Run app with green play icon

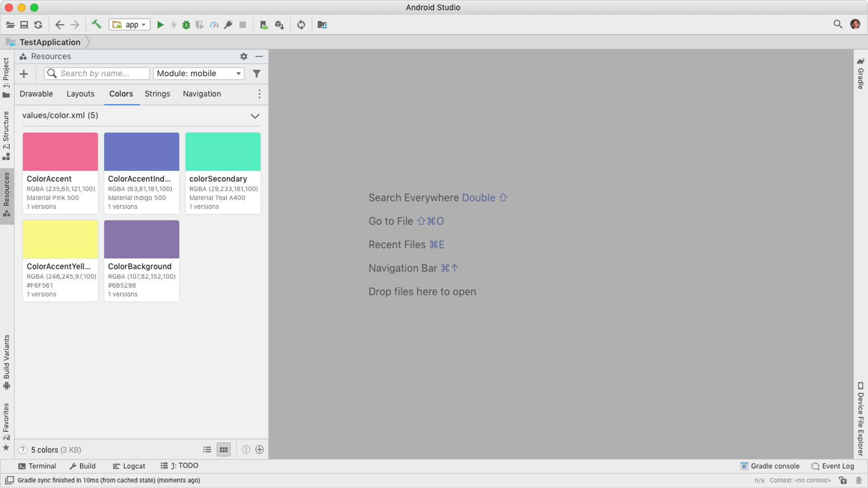[160, 25]
